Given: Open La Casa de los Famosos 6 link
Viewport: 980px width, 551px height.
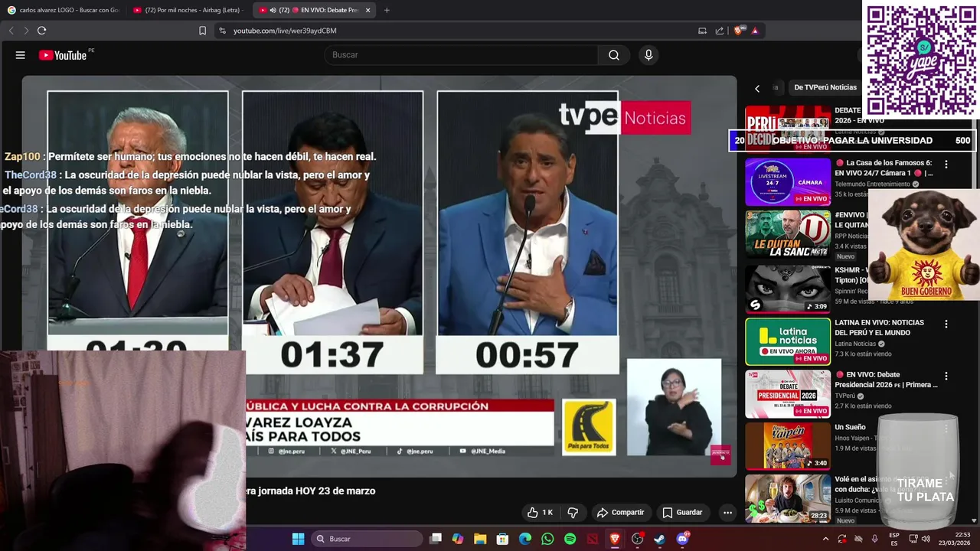Looking at the screenshot, I should pyautogui.click(x=885, y=168).
